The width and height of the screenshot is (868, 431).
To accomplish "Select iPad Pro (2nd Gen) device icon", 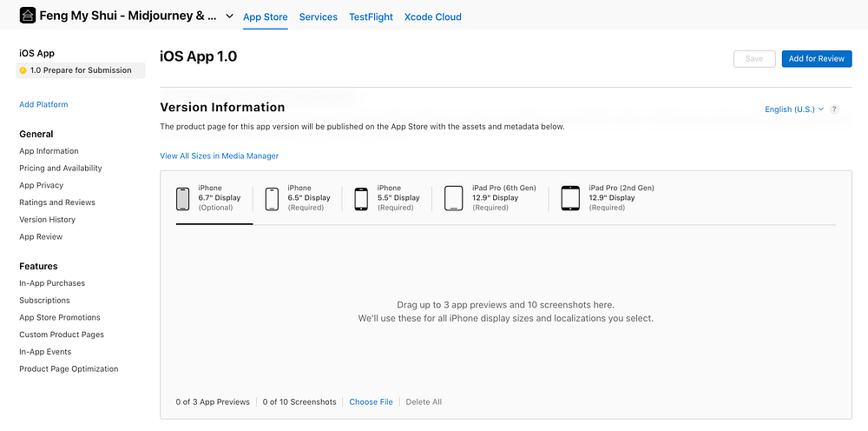I will click(569, 198).
